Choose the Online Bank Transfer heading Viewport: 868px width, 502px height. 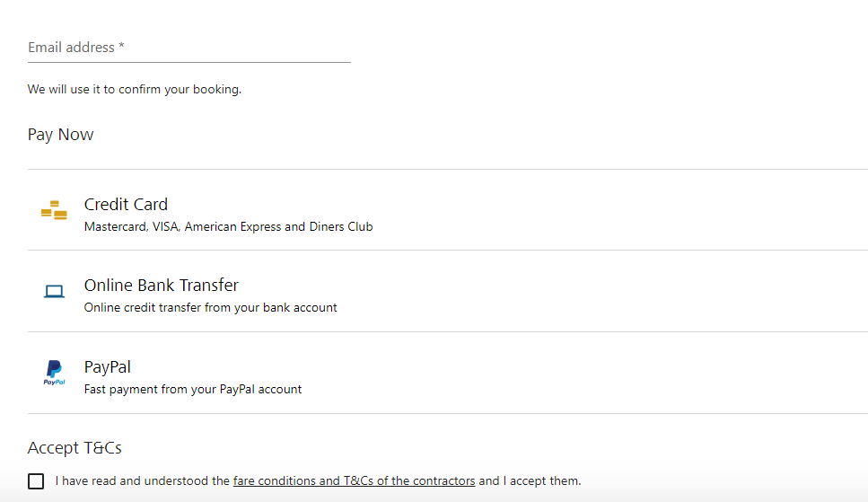click(161, 285)
